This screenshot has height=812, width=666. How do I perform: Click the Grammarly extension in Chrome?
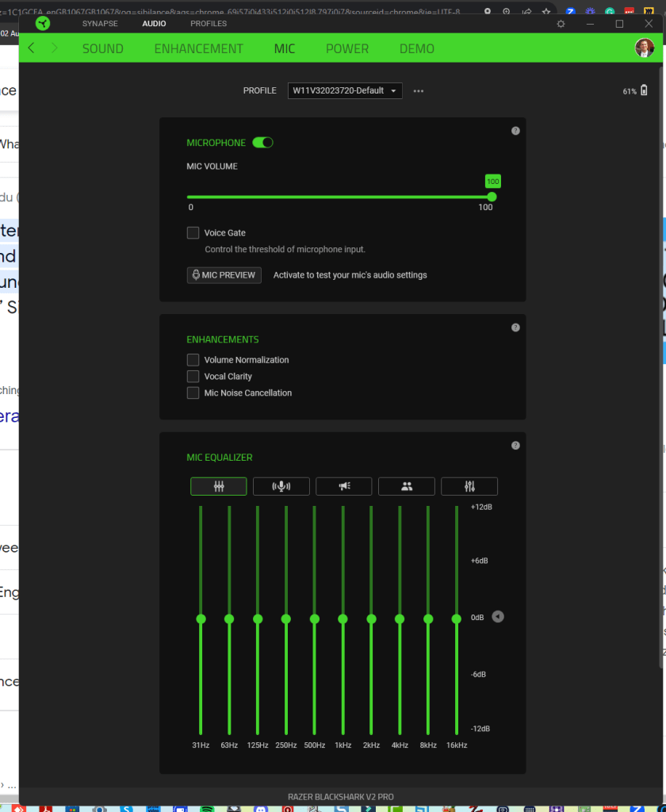coord(610,11)
